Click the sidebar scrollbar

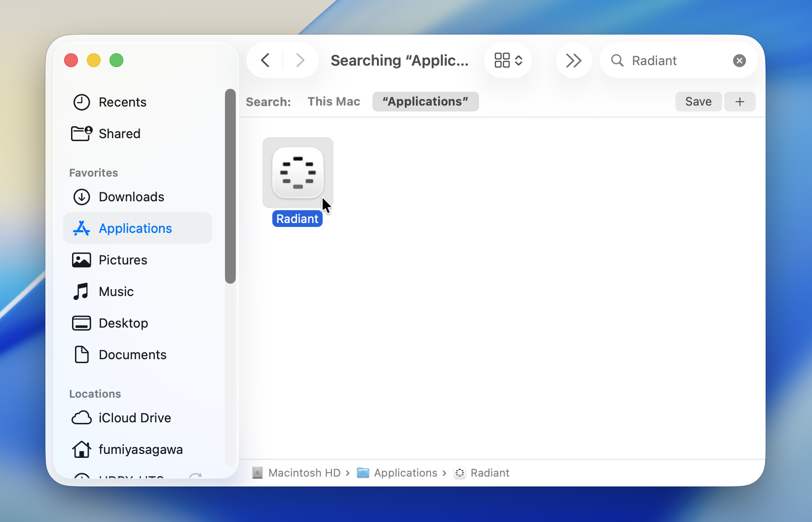pos(230,185)
